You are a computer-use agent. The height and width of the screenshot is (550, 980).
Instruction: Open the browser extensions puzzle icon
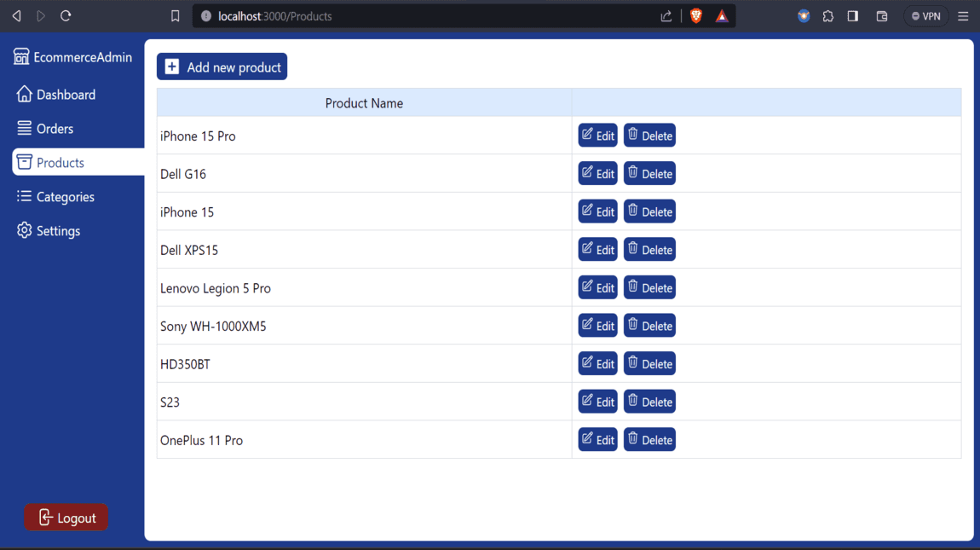point(827,15)
